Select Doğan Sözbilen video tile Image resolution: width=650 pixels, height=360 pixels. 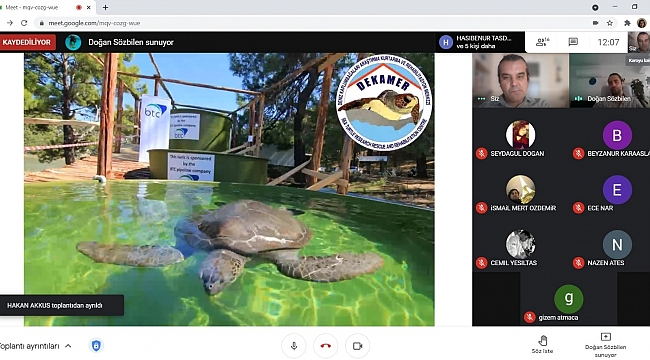[x=609, y=80]
